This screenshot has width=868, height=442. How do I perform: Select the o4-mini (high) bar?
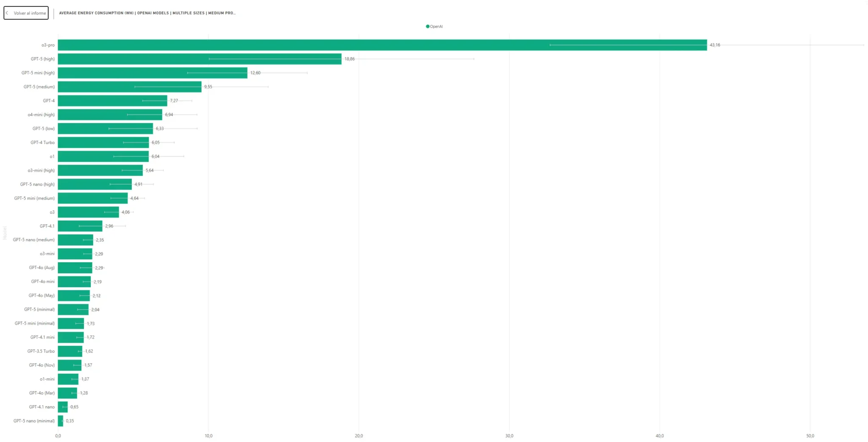tap(110, 115)
